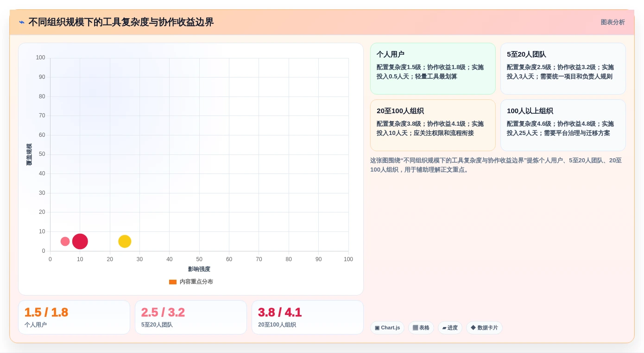Click the 1.5 / 1.8 stat card
The height and width of the screenshot is (353, 644).
pyautogui.click(x=74, y=317)
